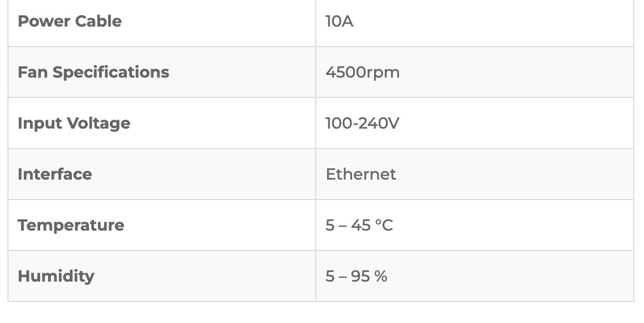Image resolution: width=644 pixels, height=323 pixels.
Task: Select the 100-240V value
Action: click(362, 123)
